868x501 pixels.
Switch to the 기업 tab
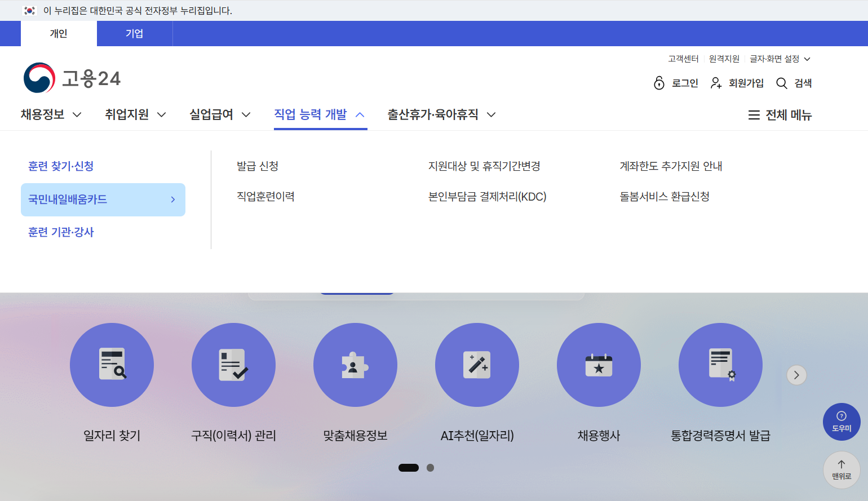pos(135,33)
